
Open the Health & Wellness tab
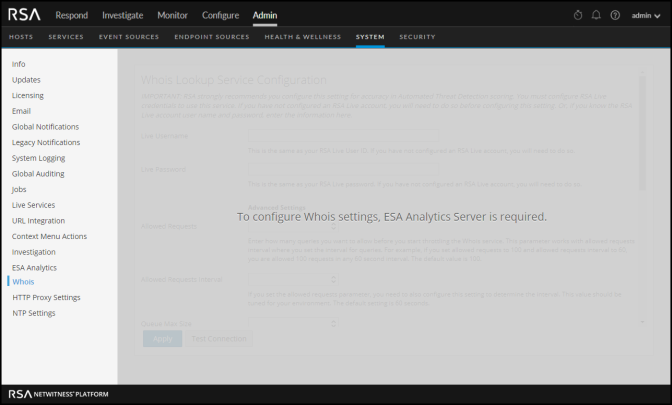pos(302,37)
